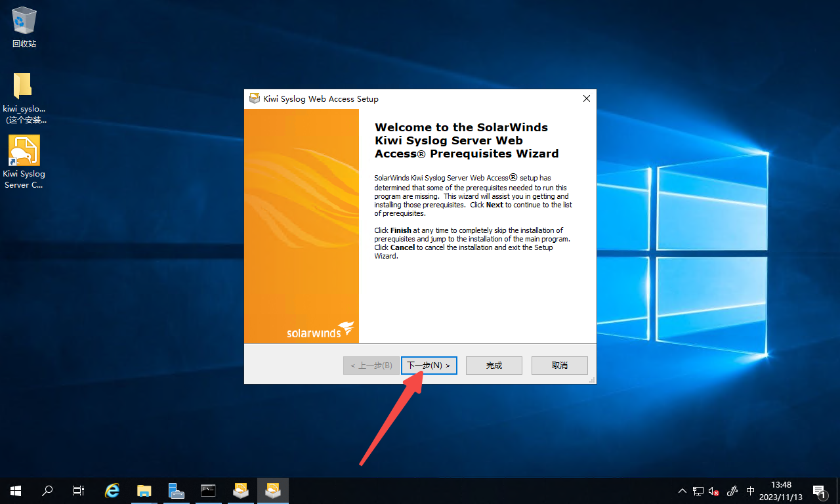Click the pen-shaped input tray icon

733,491
